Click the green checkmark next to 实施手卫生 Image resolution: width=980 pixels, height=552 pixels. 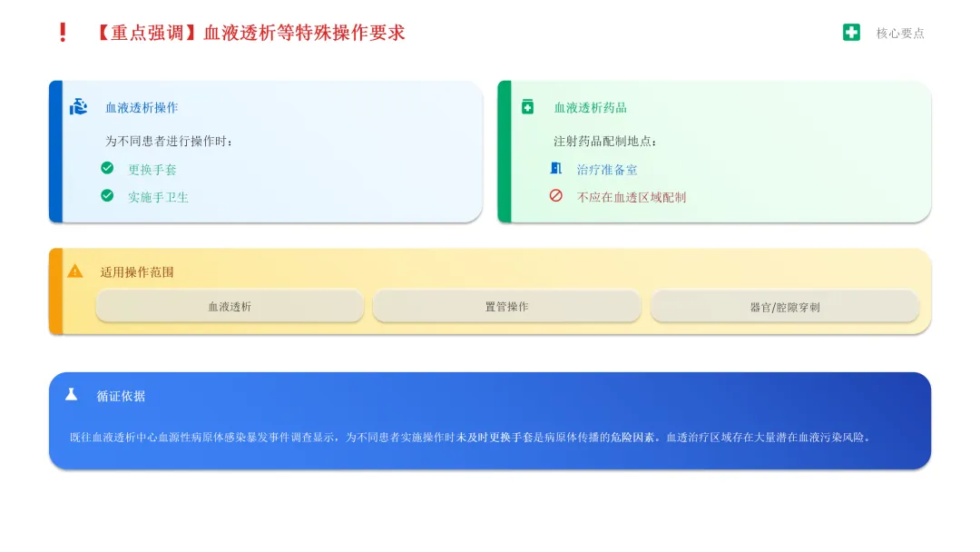(x=107, y=196)
